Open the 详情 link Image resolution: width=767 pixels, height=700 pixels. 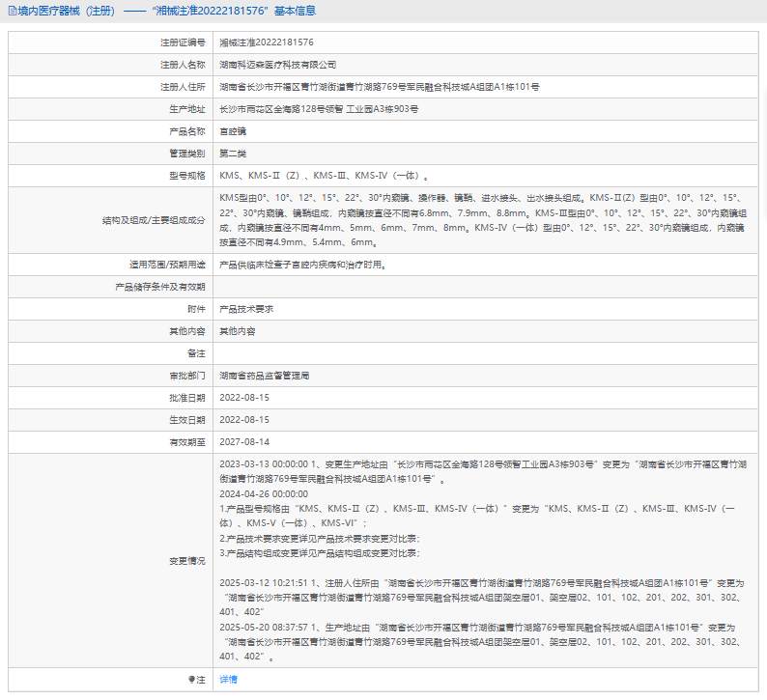tap(228, 679)
